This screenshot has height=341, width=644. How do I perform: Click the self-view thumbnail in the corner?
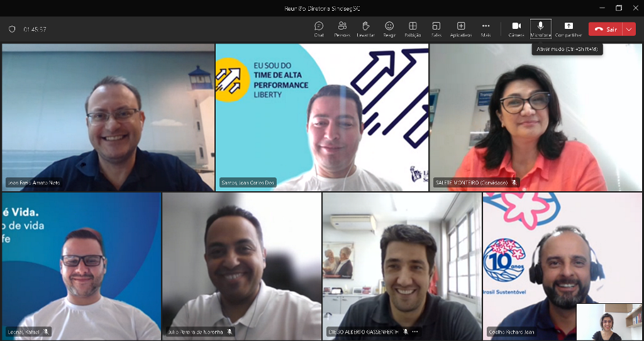[x=609, y=321]
